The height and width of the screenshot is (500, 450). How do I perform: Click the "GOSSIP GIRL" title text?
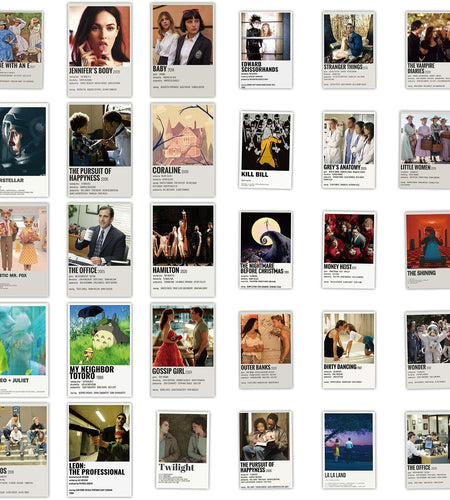168,371
